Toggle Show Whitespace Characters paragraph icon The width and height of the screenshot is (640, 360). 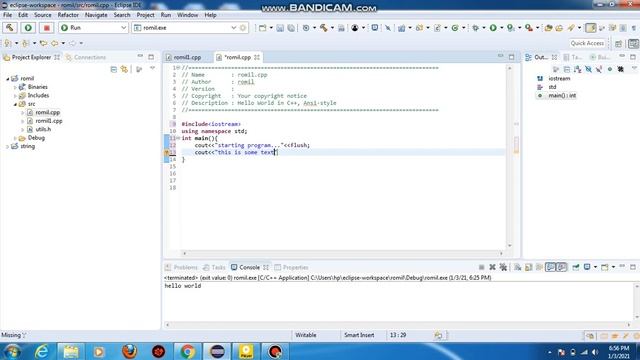tap(634, 28)
